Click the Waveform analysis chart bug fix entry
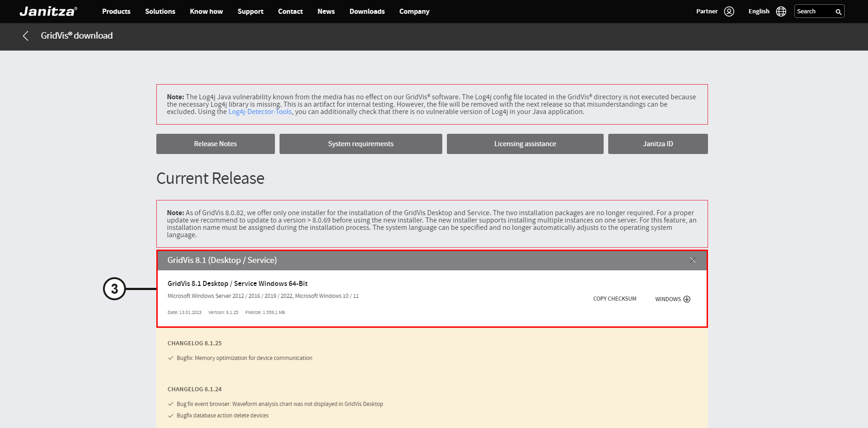 [x=280, y=404]
